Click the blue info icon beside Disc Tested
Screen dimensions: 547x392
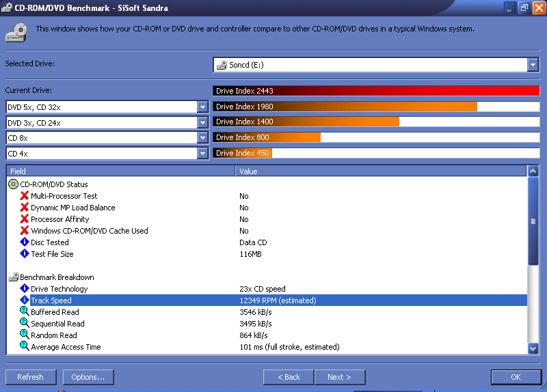click(x=25, y=242)
